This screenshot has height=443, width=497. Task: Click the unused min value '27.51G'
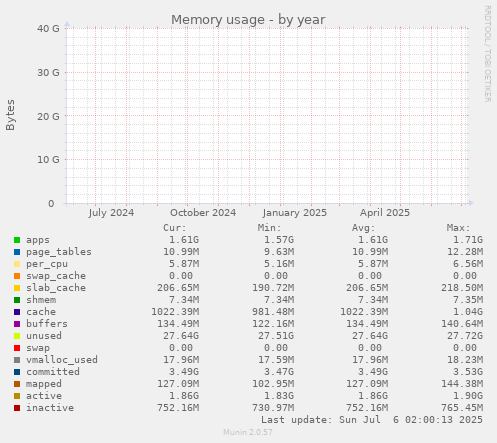[x=276, y=336]
